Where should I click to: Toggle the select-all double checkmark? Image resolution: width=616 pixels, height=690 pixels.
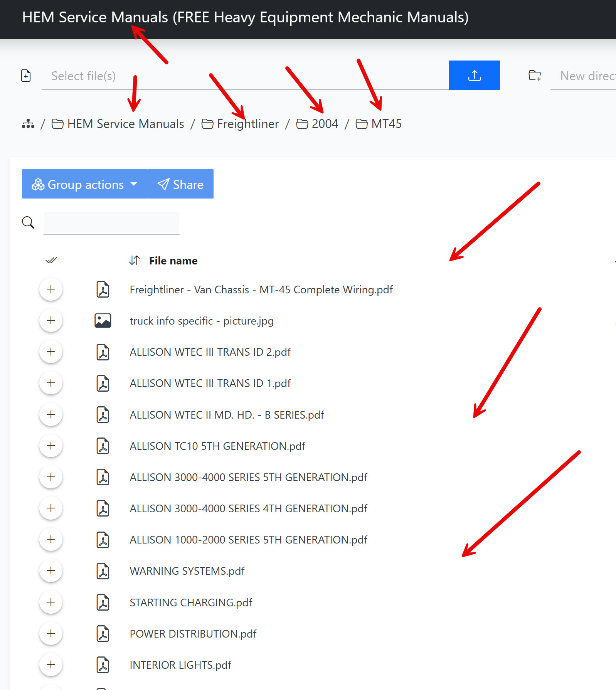(x=51, y=261)
